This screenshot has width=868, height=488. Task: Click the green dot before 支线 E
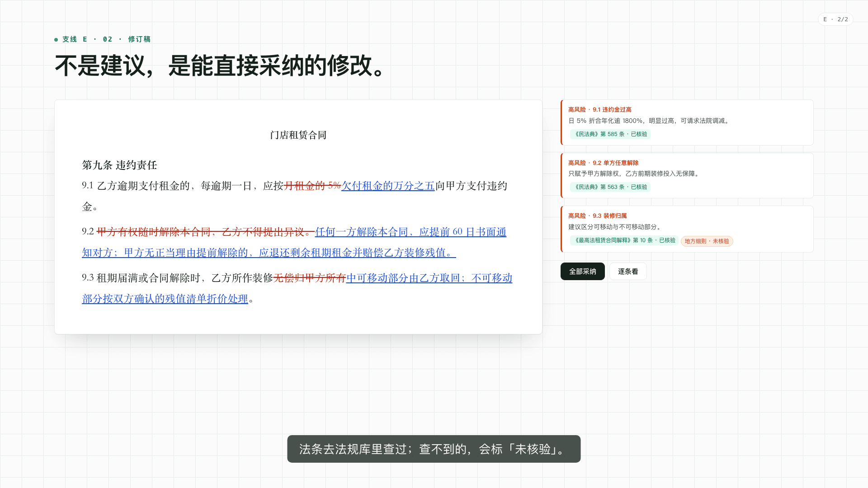pos(56,40)
